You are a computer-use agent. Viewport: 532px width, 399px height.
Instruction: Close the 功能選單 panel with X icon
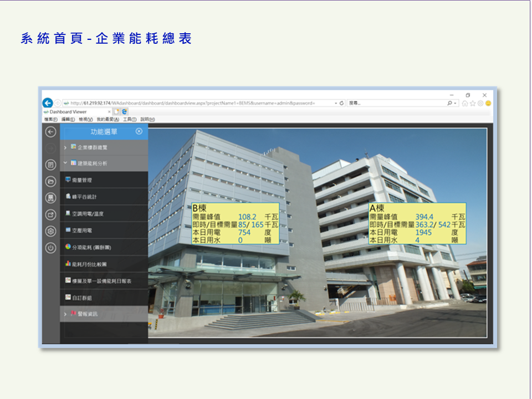[139, 131]
